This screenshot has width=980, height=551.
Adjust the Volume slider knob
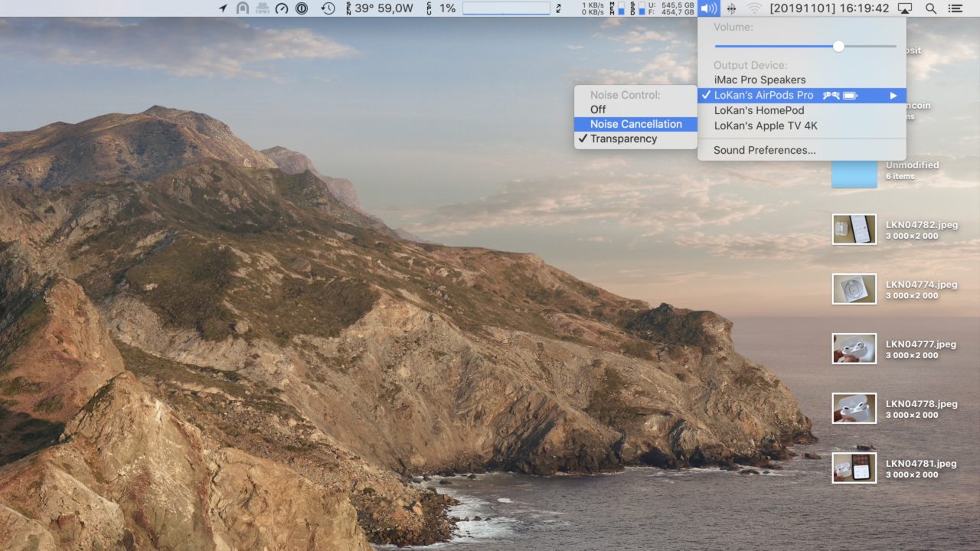pos(838,46)
